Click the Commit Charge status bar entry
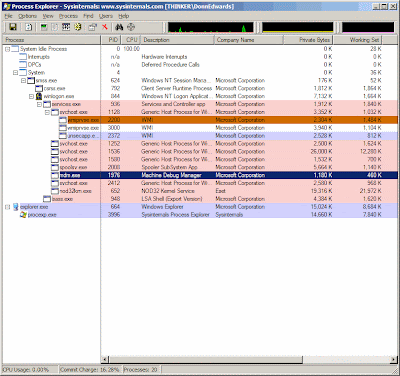This screenshot has width=400, height=376. point(90,370)
